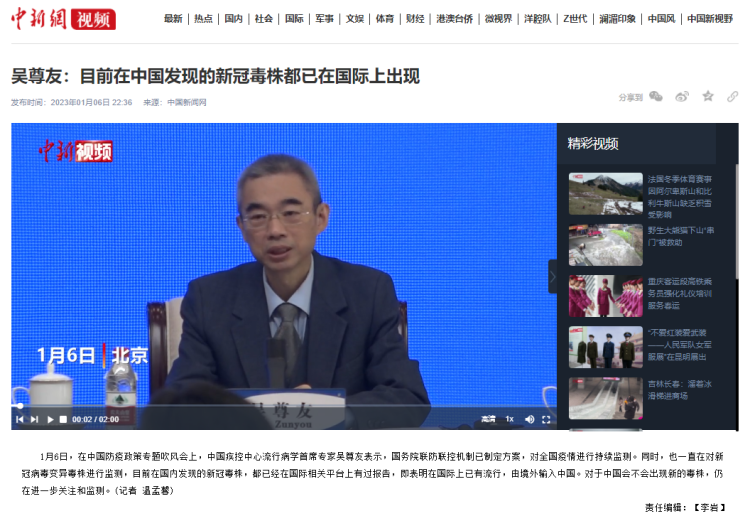This screenshot has height=516, width=750.
Task: Share the article to Weibo
Action: click(682, 97)
